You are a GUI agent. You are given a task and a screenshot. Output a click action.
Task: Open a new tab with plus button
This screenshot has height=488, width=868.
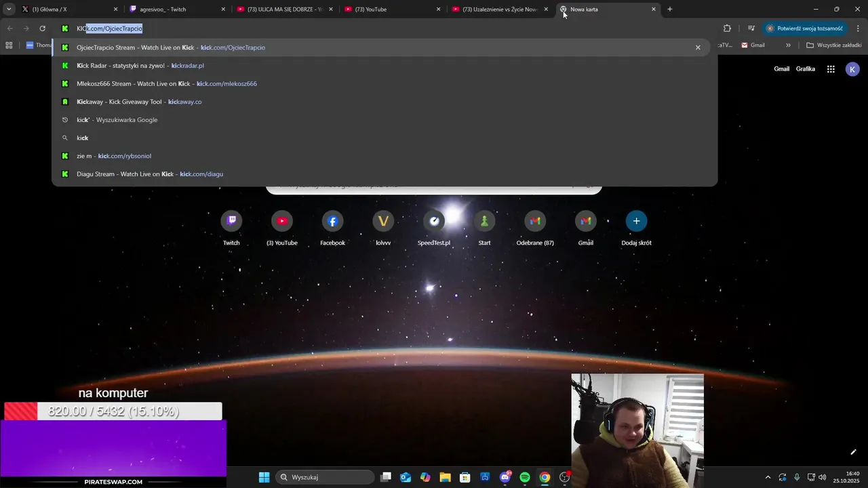(670, 9)
